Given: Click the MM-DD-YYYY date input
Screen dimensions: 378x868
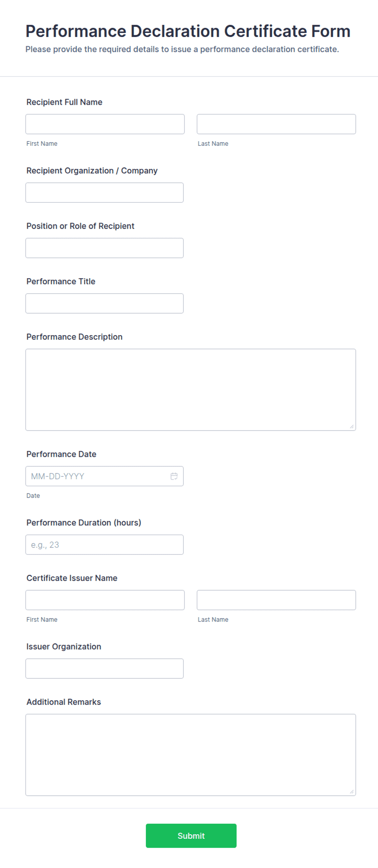Looking at the screenshot, I should pos(104,476).
